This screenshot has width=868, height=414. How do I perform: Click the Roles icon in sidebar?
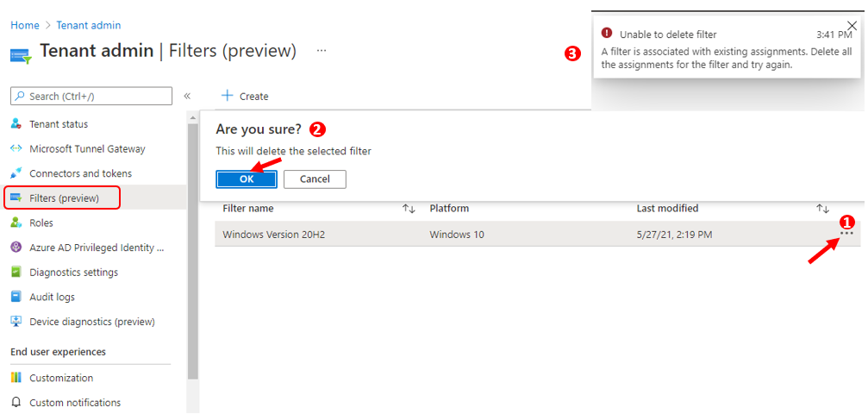[x=16, y=223]
